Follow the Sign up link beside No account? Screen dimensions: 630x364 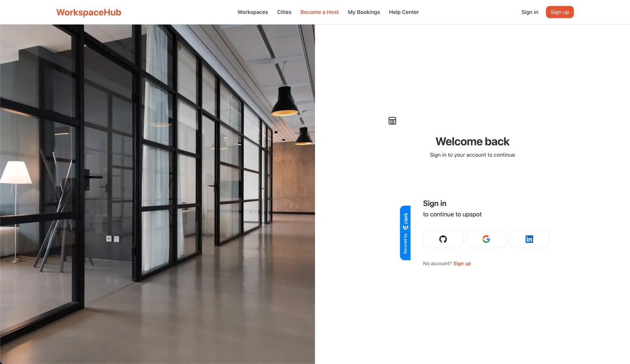[x=462, y=264]
